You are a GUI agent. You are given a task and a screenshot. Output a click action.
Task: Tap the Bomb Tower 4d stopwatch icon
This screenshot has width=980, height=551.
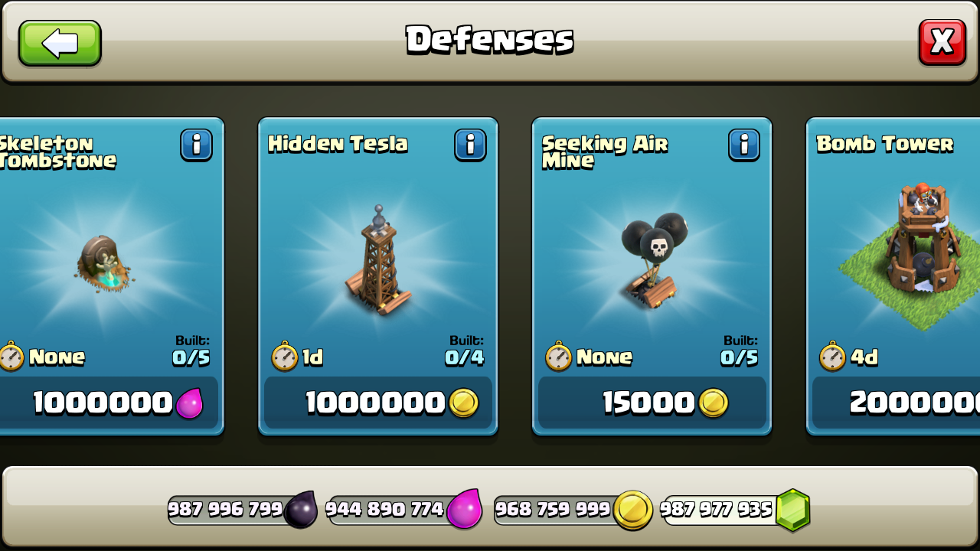833,357
